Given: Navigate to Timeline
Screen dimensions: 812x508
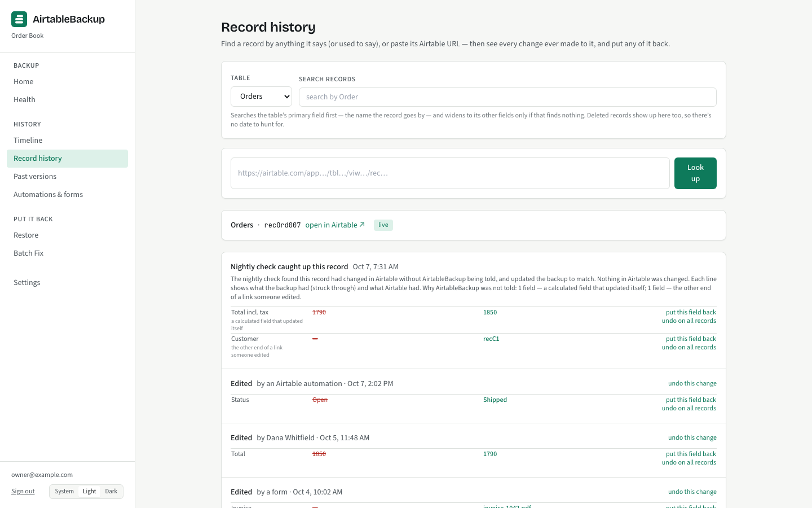Looking at the screenshot, I should (67, 141).
